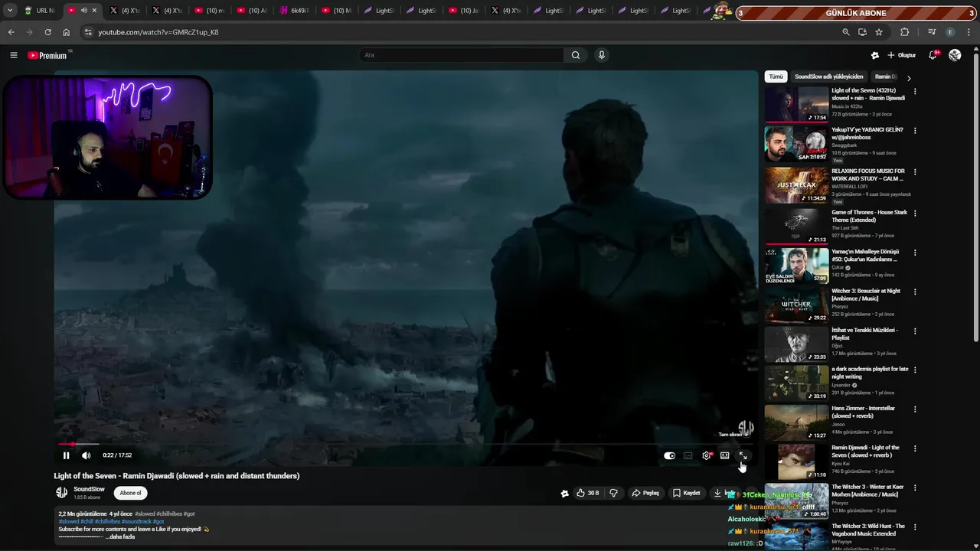The height and width of the screenshot is (551, 980).
Task: Share video with Paylaş button
Action: (x=645, y=493)
